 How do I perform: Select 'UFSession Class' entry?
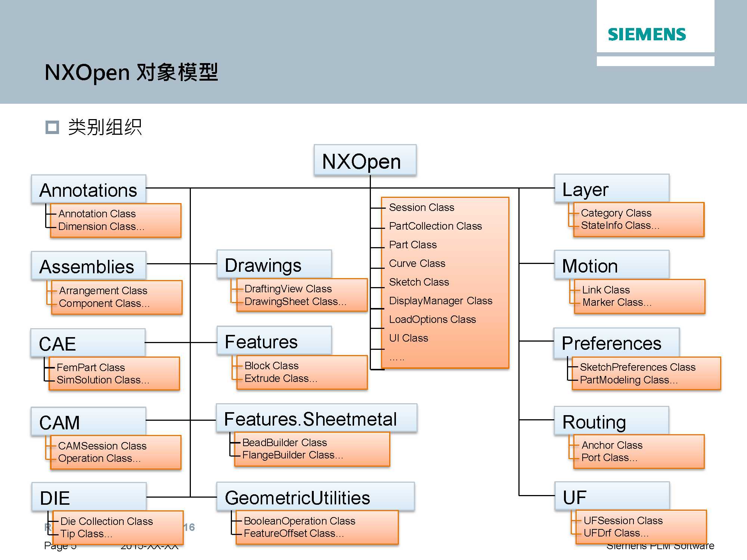(x=623, y=520)
